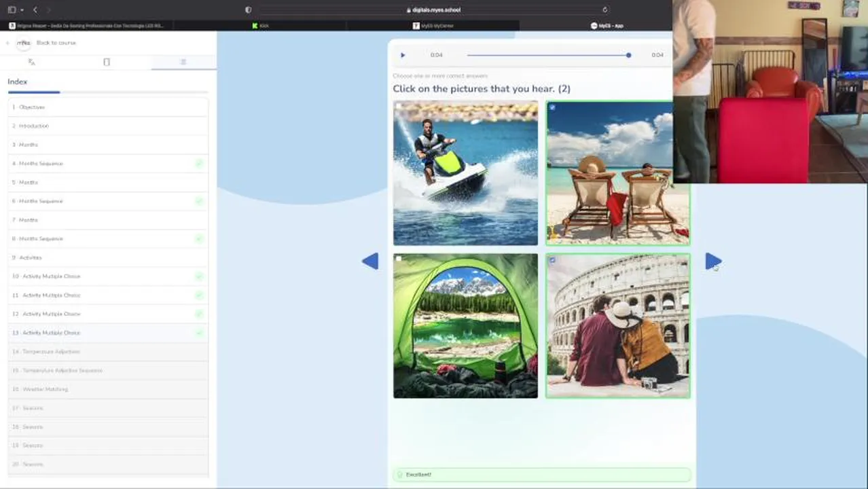Play the audio clip
This screenshot has height=489, width=868.
click(403, 55)
